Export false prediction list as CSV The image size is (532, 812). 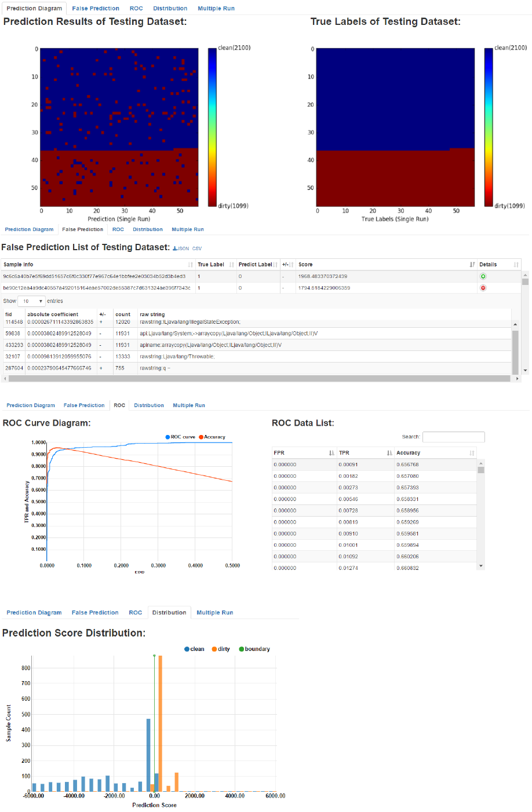(197, 248)
